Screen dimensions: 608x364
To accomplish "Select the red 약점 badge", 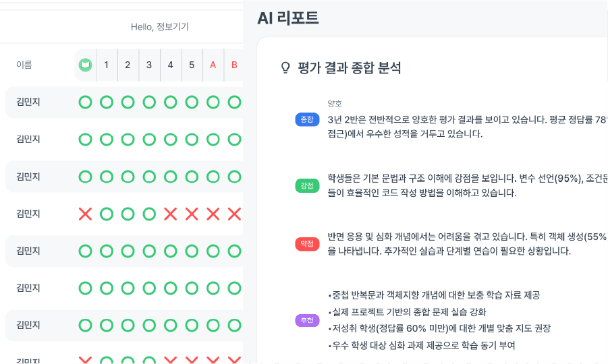I will [x=307, y=243].
